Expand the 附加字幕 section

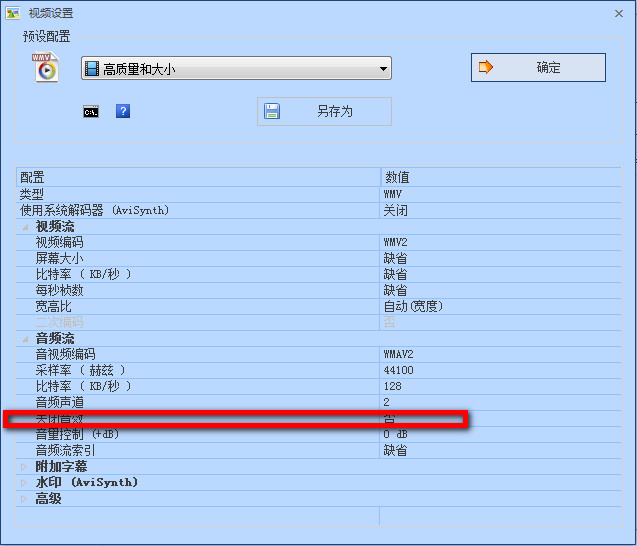point(25,466)
